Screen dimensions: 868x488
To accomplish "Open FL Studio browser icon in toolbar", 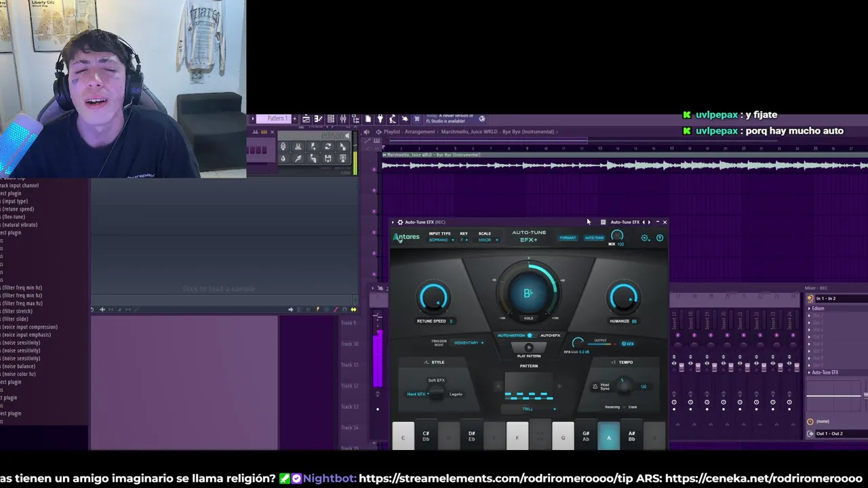I will tap(355, 119).
